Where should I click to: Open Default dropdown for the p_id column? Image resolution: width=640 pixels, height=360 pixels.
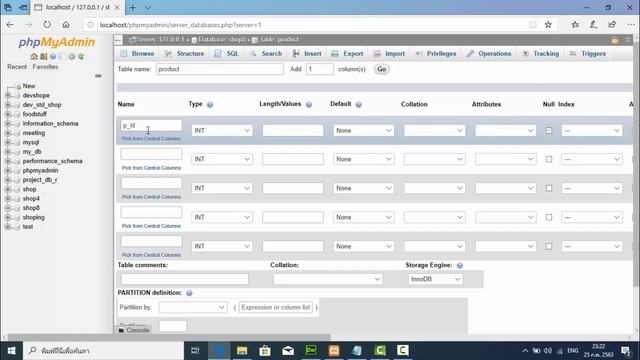click(363, 131)
